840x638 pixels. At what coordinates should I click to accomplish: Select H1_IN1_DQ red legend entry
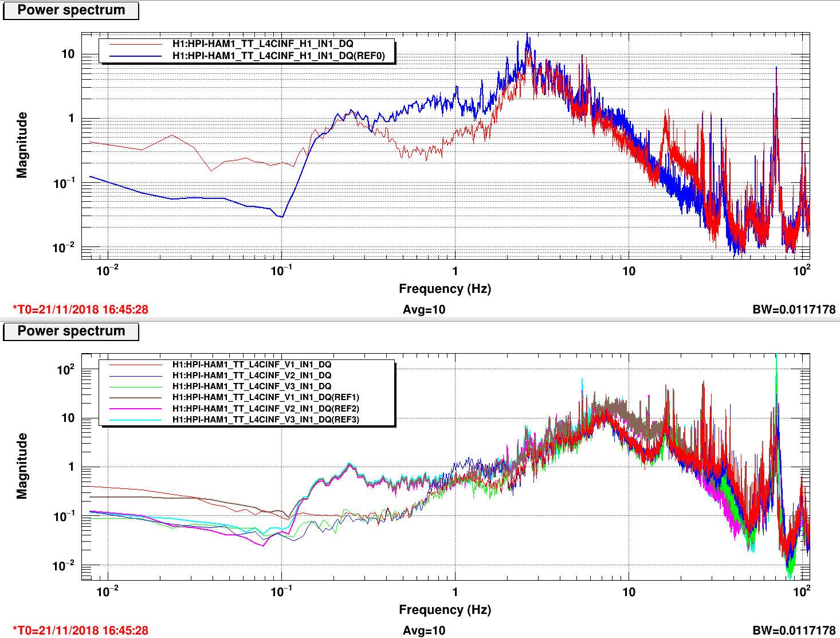[247, 44]
